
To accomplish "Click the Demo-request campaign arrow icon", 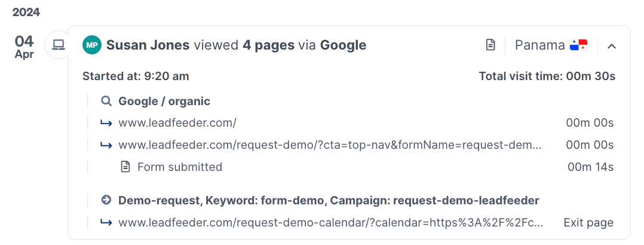I will [106, 200].
